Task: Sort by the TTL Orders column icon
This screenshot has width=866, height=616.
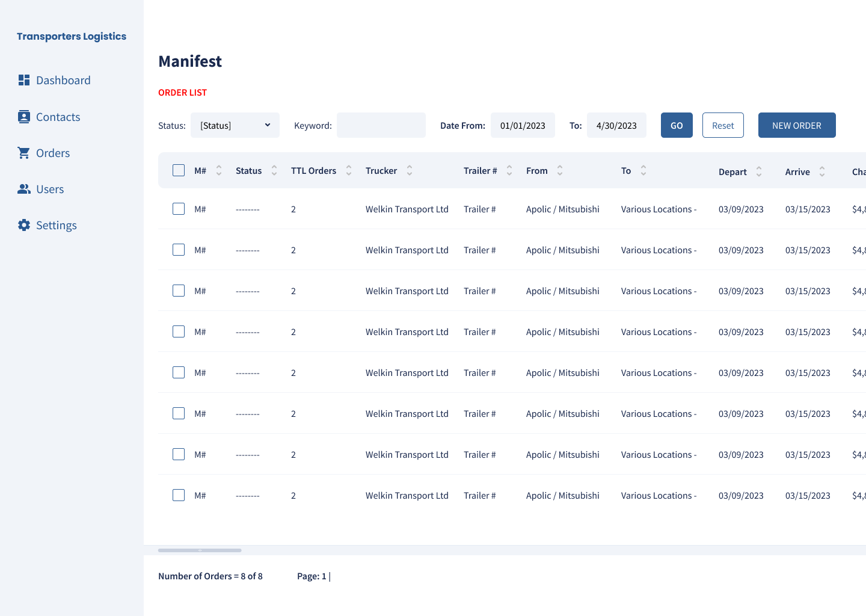Action: pyautogui.click(x=349, y=170)
